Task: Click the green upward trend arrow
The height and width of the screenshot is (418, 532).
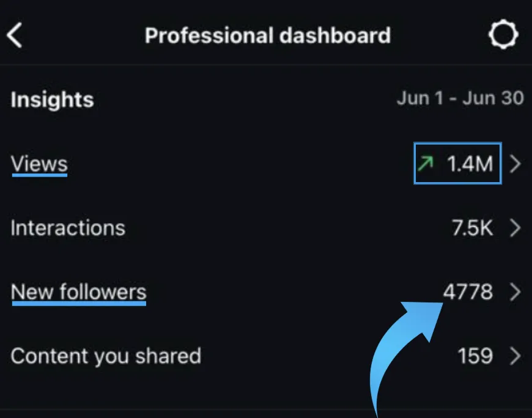Action: coord(426,163)
